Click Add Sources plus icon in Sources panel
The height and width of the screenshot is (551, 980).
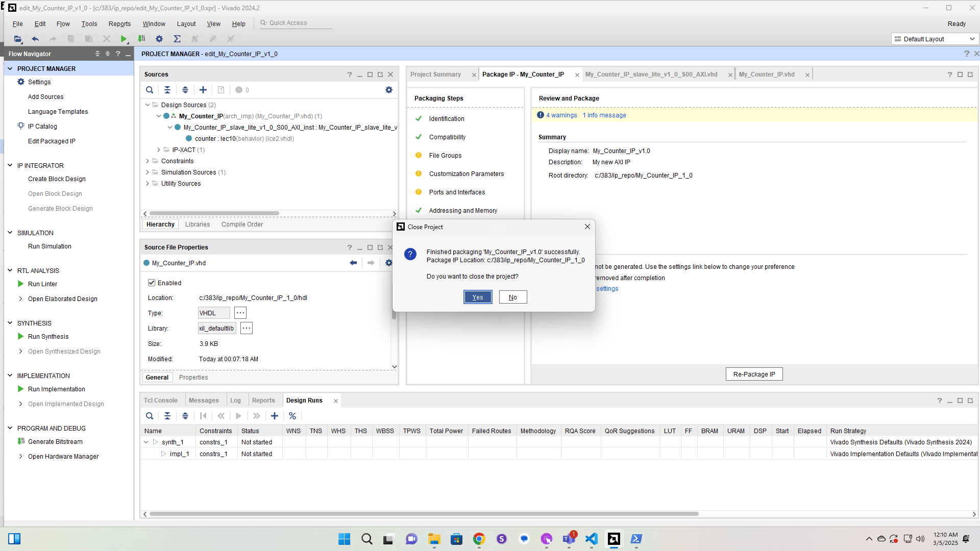203,90
